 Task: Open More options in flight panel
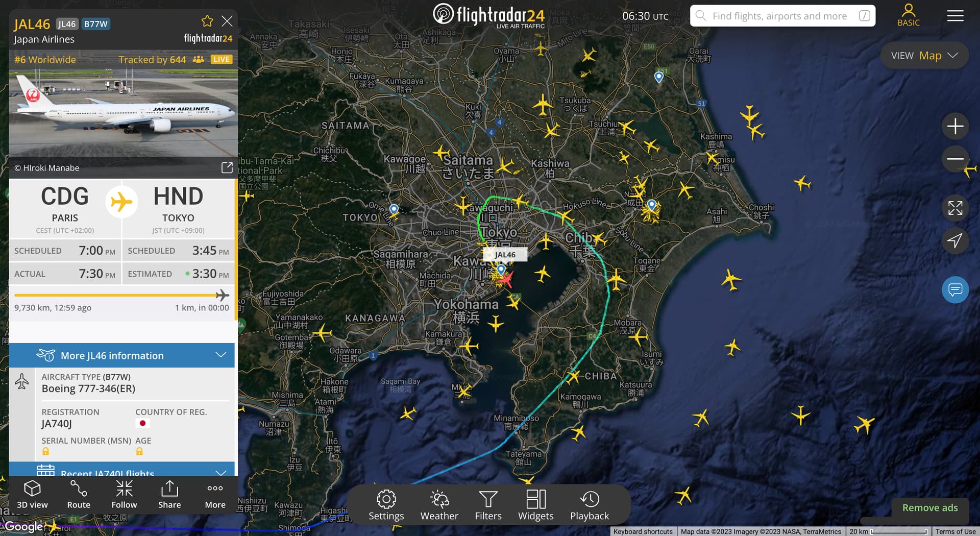215,495
